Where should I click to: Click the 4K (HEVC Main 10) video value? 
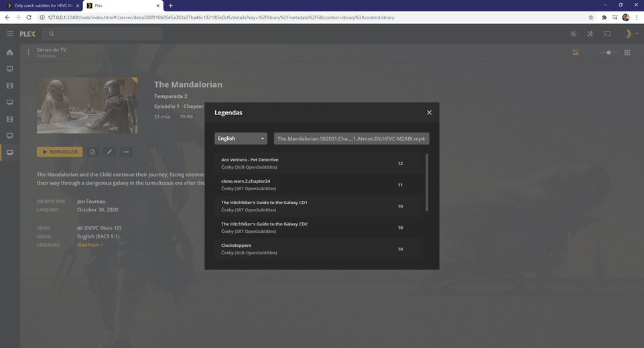point(99,228)
